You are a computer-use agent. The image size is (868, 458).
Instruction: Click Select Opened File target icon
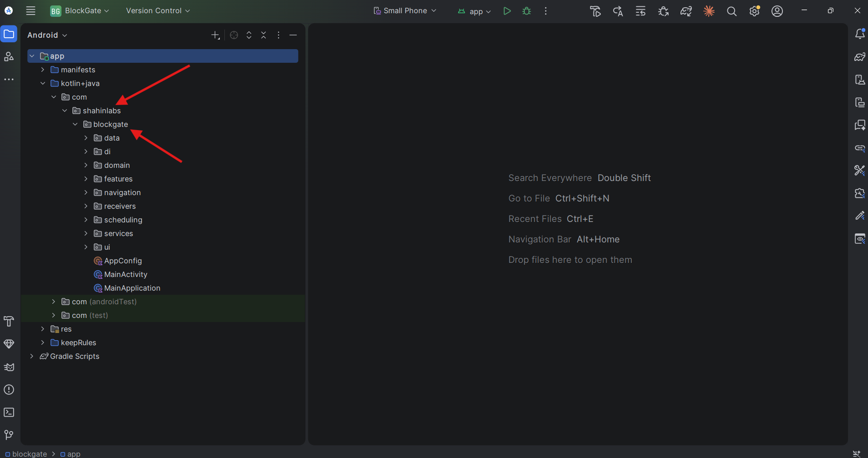tap(234, 35)
